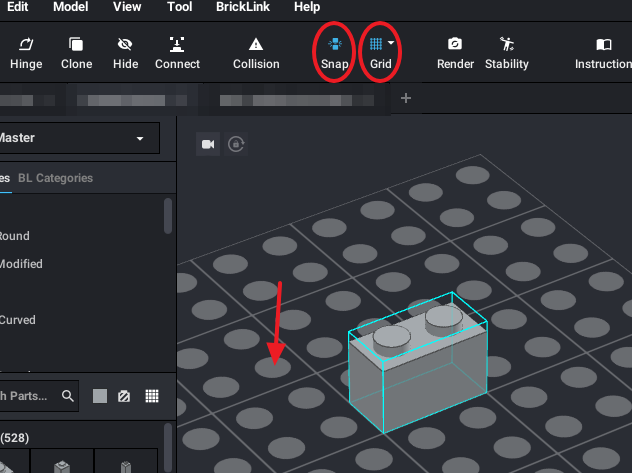The image size is (632, 473).
Task: Open the Stability checker
Action: pyautogui.click(x=507, y=53)
